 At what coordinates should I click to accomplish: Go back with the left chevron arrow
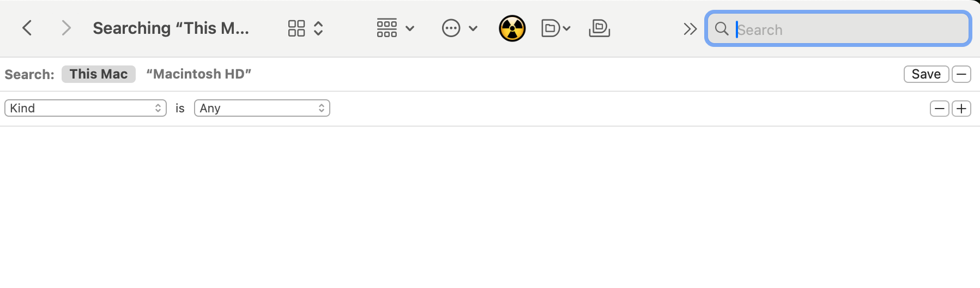point(27,28)
